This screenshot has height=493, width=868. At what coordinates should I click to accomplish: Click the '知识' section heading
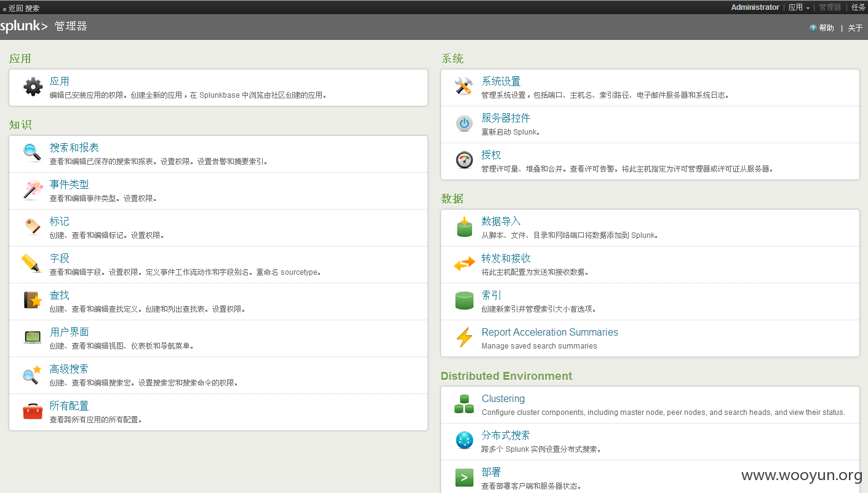[x=20, y=125]
